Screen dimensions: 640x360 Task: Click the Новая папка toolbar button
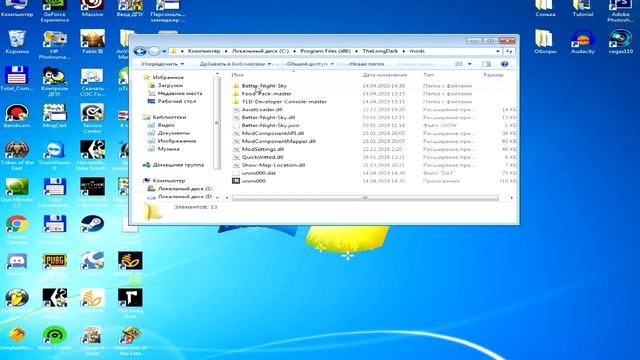point(367,64)
